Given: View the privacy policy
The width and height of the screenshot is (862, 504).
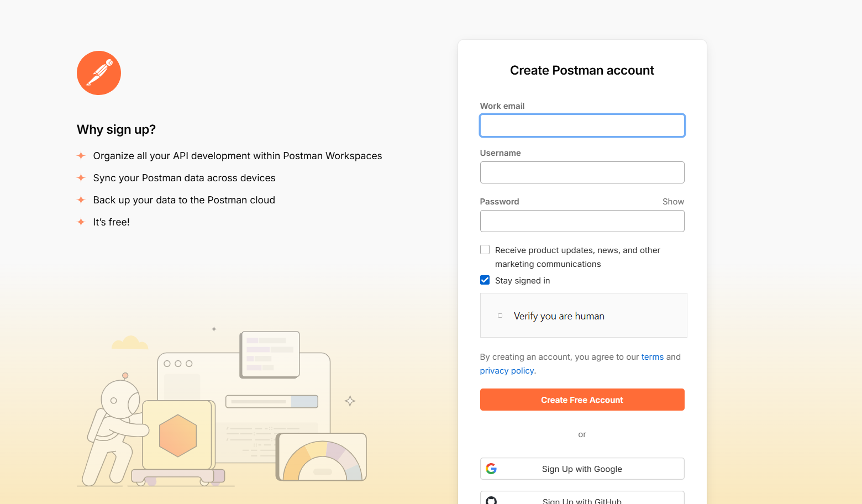Looking at the screenshot, I should (506, 370).
